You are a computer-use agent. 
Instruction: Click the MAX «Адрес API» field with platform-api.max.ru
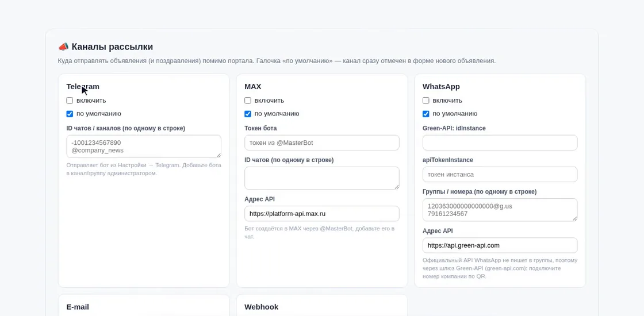click(x=322, y=214)
